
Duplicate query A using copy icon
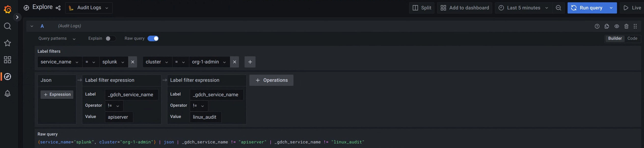pyautogui.click(x=607, y=26)
